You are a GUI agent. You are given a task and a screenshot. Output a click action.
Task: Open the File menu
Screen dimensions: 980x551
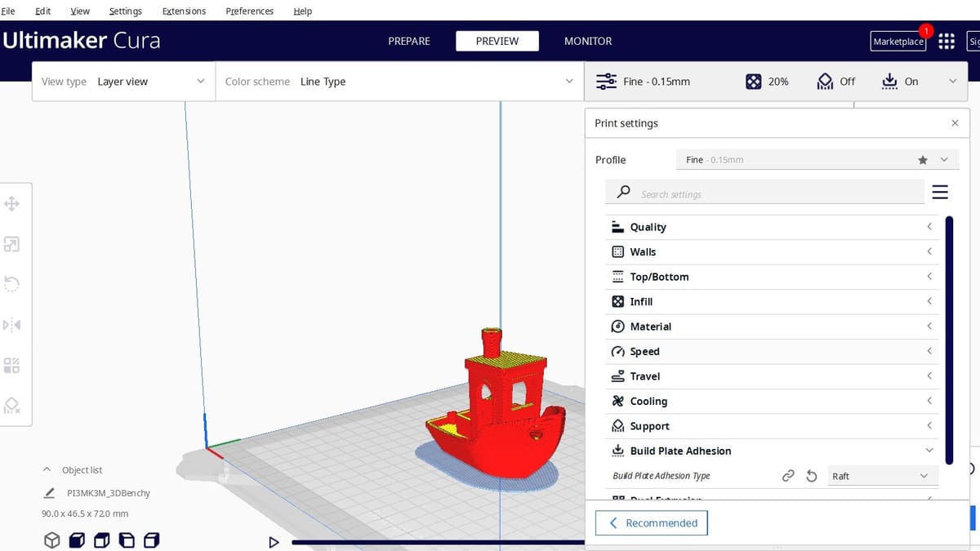coord(7,11)
